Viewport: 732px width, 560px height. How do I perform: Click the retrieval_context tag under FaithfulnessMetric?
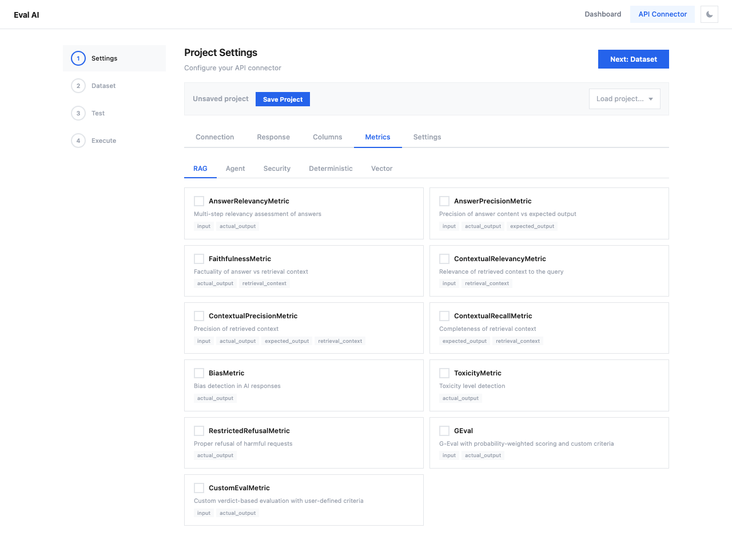click(x=264, y=283)
